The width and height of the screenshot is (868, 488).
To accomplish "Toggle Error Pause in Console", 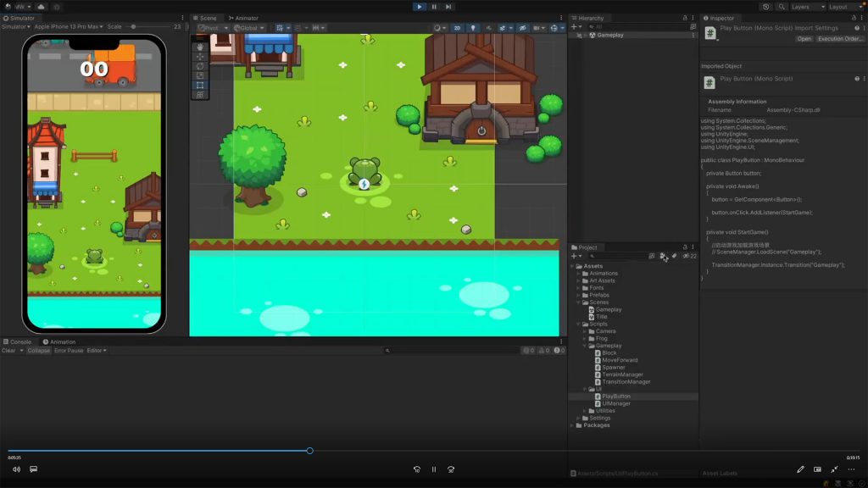I will (x=69, y=351).
